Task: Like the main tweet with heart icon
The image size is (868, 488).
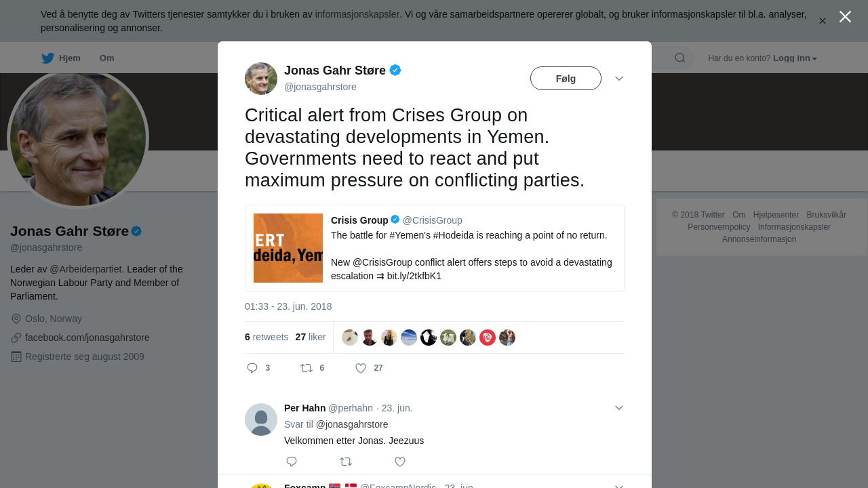Action: pyautogui.click(x=361, y=368)
